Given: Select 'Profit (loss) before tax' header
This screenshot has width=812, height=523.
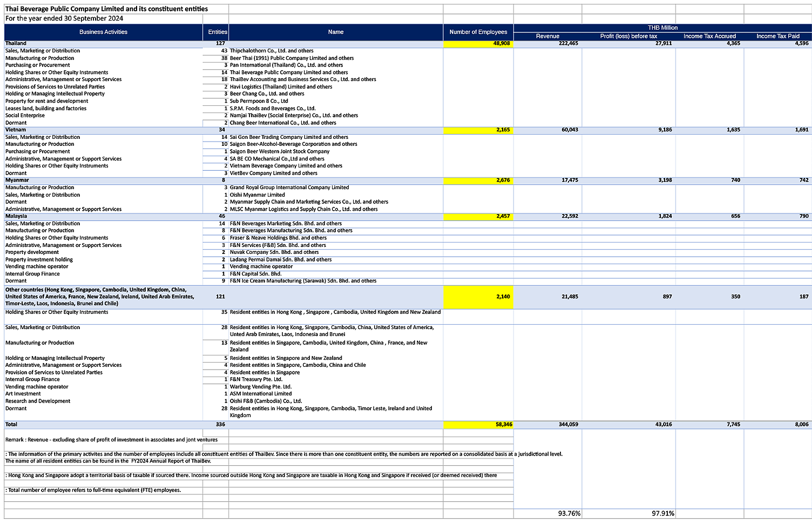Looking at the screenshot, I should (628, 36).
